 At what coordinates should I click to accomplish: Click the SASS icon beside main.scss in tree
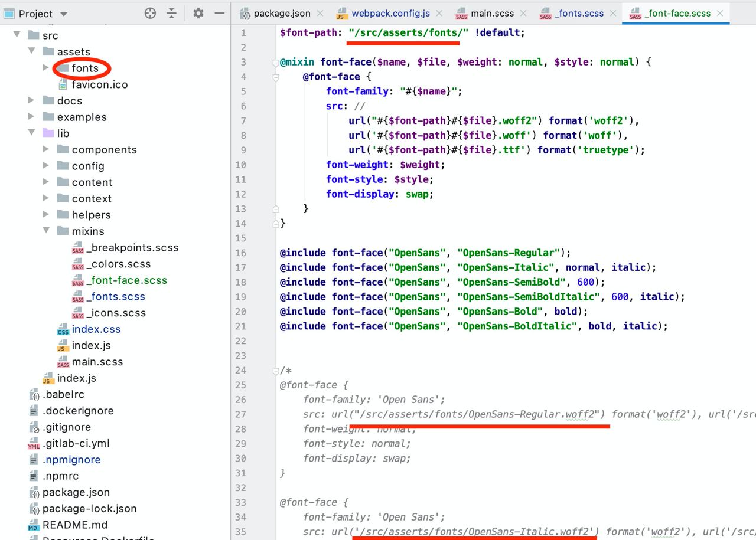tap(63, 362)
